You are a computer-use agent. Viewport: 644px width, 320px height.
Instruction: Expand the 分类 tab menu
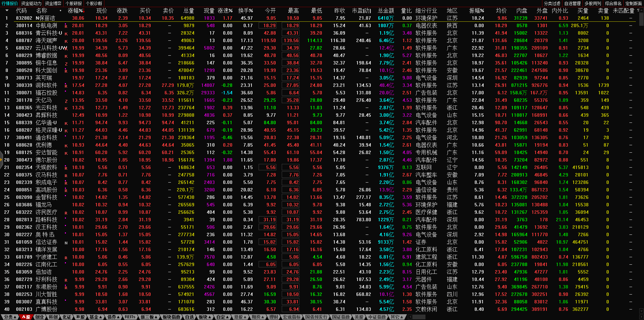(x=10, y=317)
